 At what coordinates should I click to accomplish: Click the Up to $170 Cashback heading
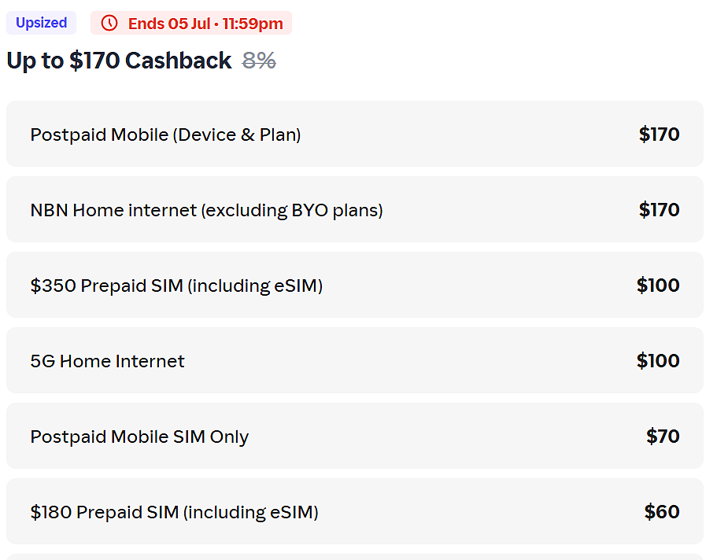[x=119, y=61]
